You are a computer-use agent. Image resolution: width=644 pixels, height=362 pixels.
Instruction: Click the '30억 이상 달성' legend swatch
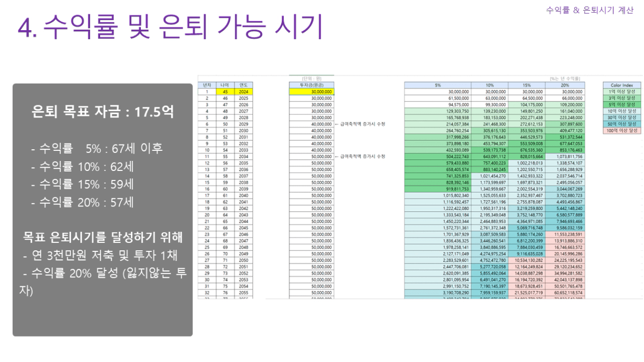(x=622, y=117)
